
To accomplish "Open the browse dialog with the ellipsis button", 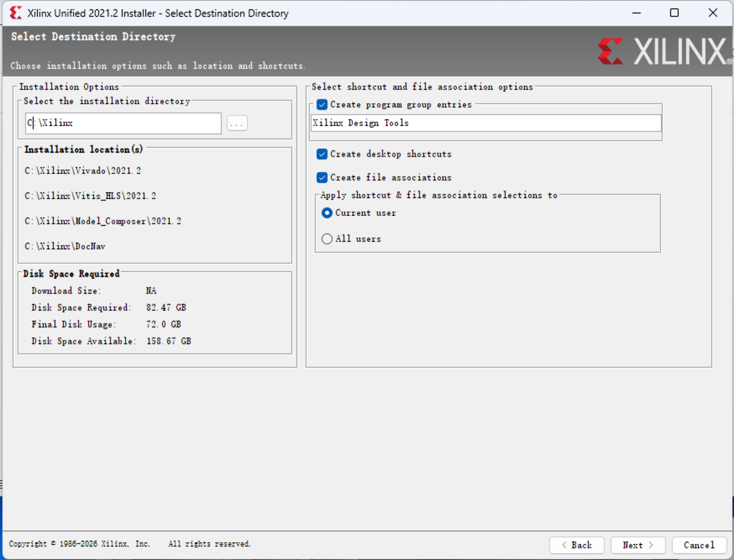I will [x=237, y=123].
